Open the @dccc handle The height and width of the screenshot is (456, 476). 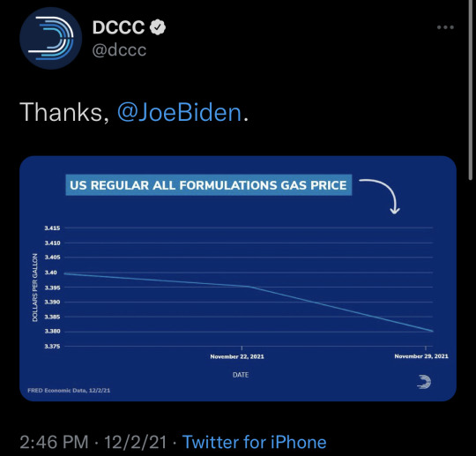[x=119, y=49]
